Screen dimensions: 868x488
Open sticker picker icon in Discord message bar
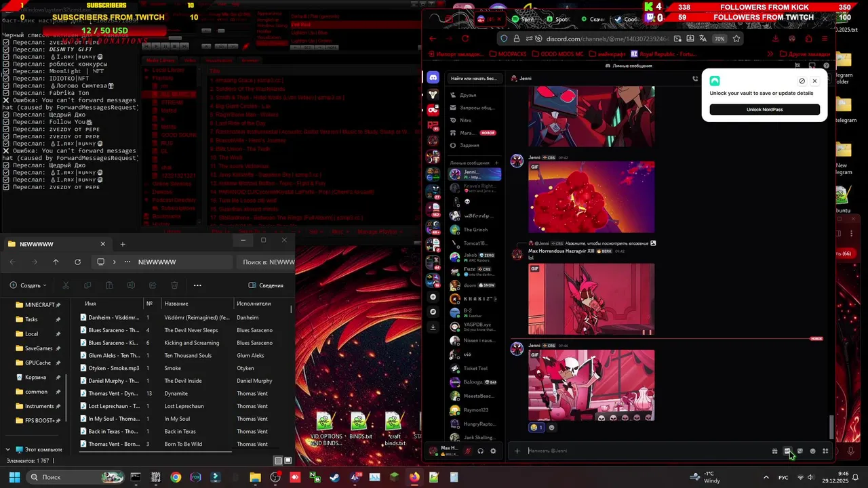point(800,451)
